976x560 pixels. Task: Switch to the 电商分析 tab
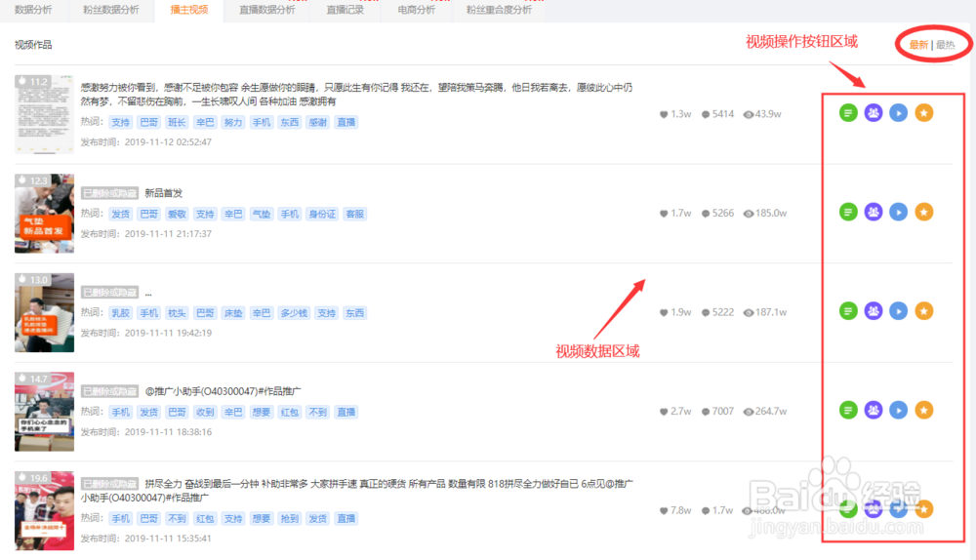tap(417, 10)
